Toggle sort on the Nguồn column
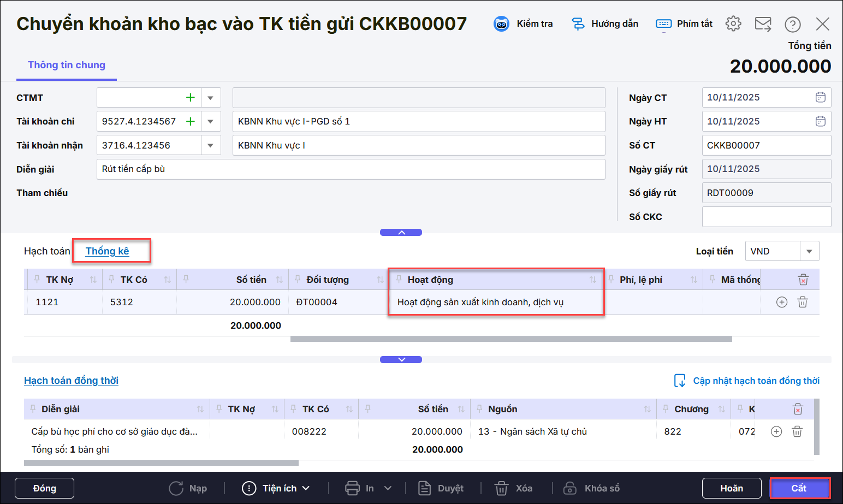843x504 pixels. point(647,409)
